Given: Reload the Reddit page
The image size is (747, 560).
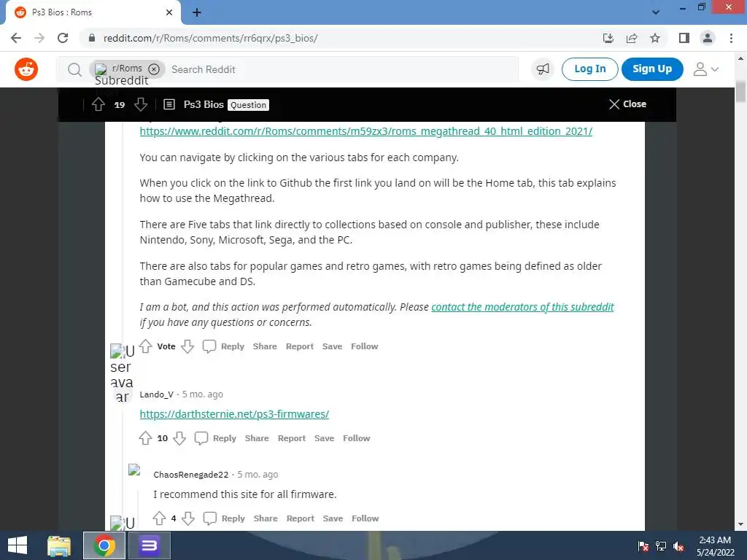Looking at the screenshot, I should 63,38.
